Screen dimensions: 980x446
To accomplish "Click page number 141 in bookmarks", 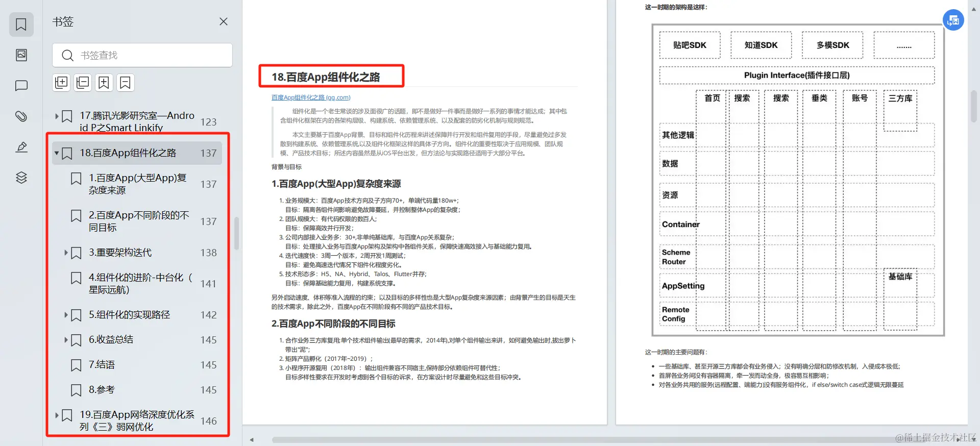I will (x=208, y=284).
